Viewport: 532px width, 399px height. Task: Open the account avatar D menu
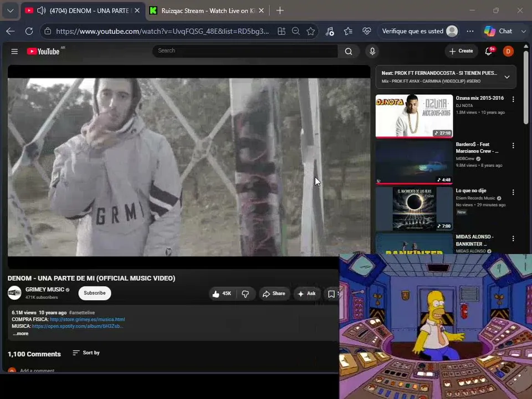click(x=508, y=51)
